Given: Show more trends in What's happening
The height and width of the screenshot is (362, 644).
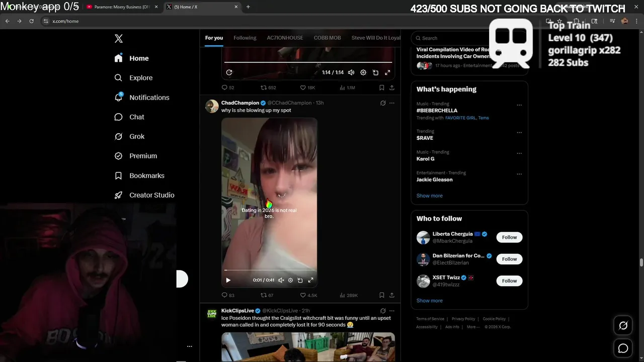Looking at the screenshot, I should point(429,196).
